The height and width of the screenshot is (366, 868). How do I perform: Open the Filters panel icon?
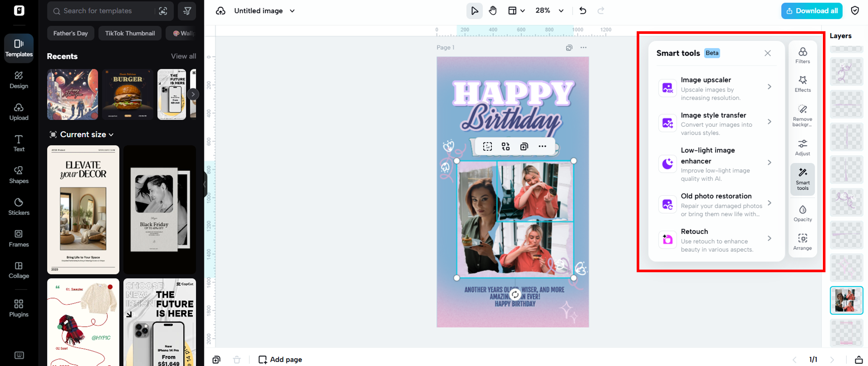pyautogui.click(x=802, y=55)
